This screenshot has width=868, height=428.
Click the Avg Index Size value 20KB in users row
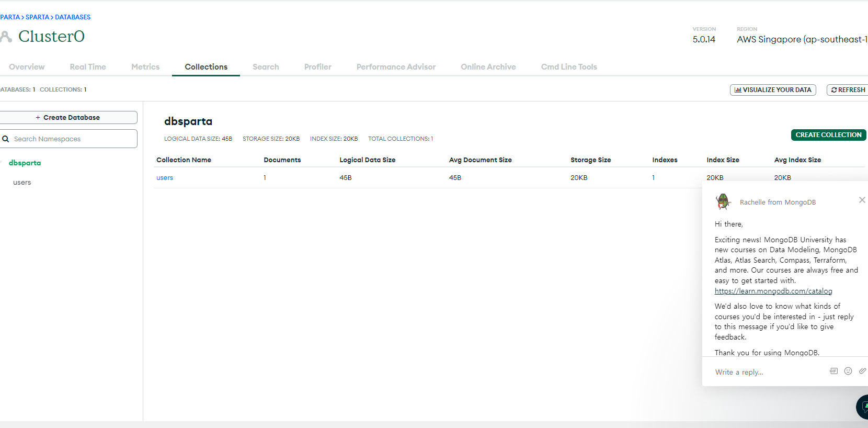[x=782, y=178]
